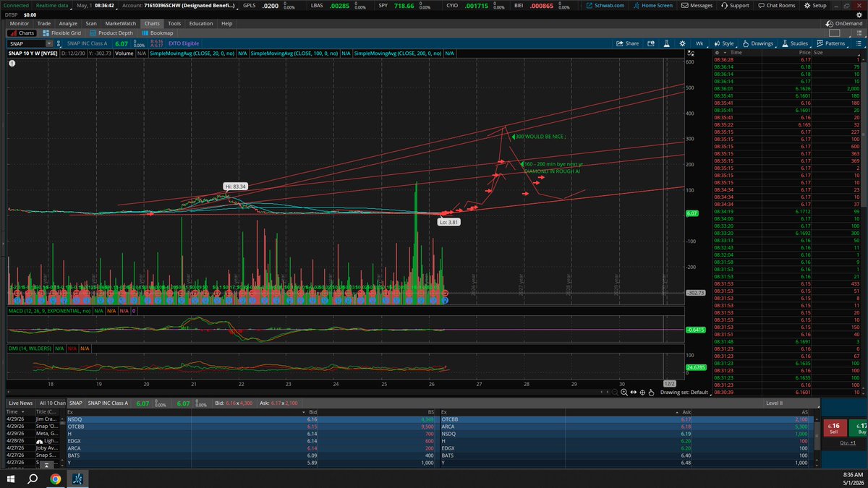Open the Style menu
Screen dimensions: 868x488
(723, 43)
